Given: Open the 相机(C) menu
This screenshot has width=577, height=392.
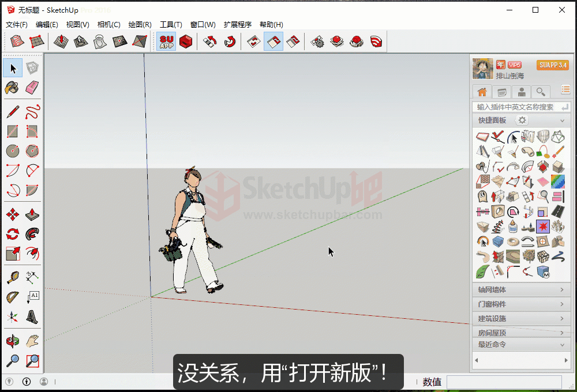Looking at the screenshot, I should [108, 25].
